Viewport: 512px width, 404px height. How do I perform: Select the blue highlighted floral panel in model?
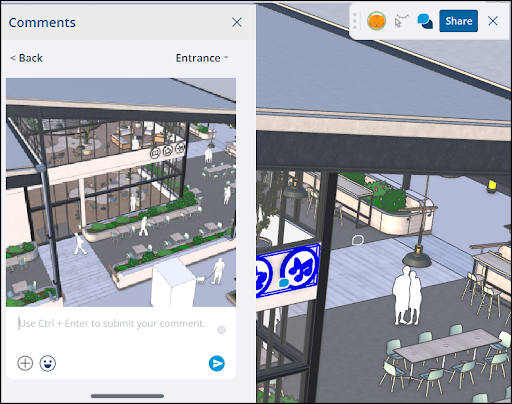(x=288, y=272)
